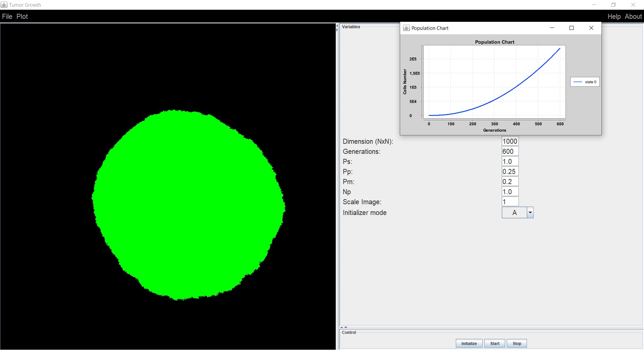Focus the Pp input field

[x=510, y=172]
